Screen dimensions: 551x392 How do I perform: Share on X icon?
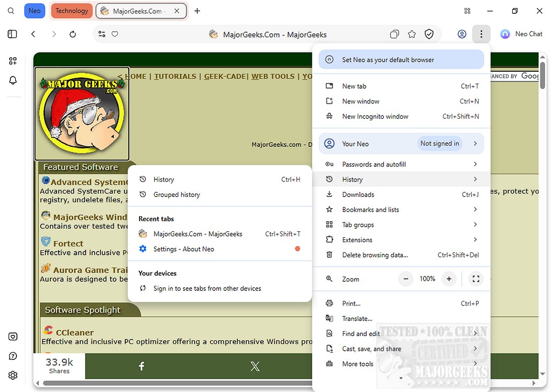pyautogui.click(x=255, y=366)
